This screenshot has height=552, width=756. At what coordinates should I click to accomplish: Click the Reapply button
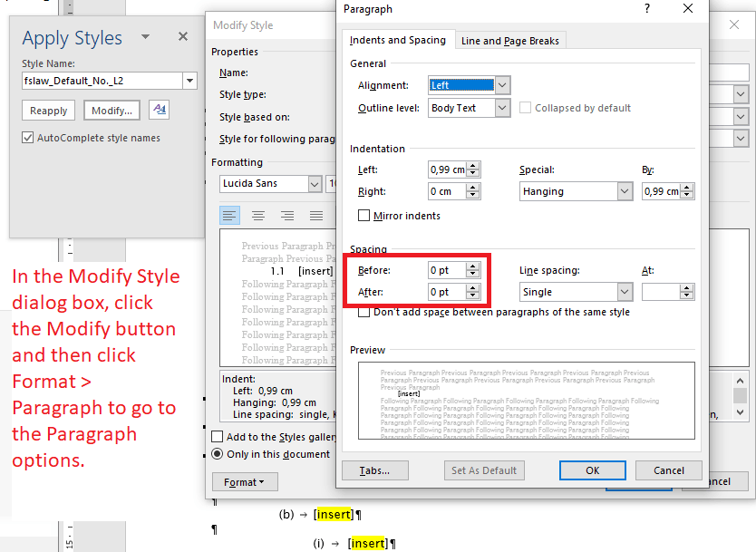48,111
